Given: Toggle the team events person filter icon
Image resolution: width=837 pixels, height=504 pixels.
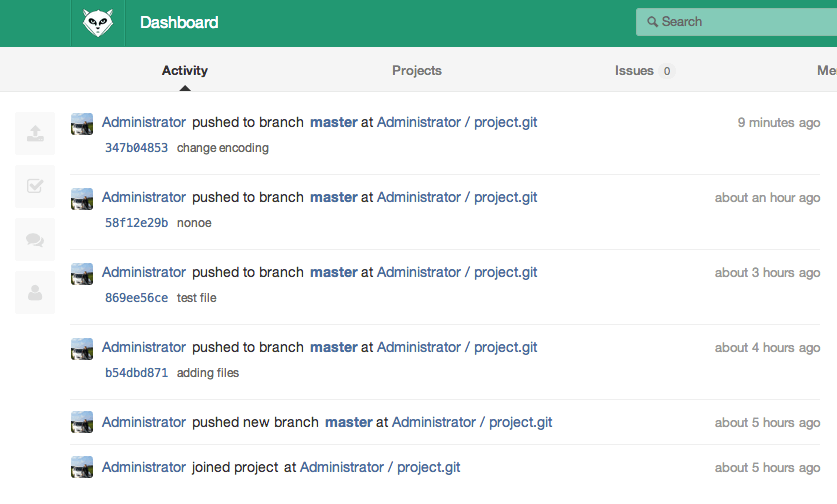Looking at the screenshot, I should 35,292.
